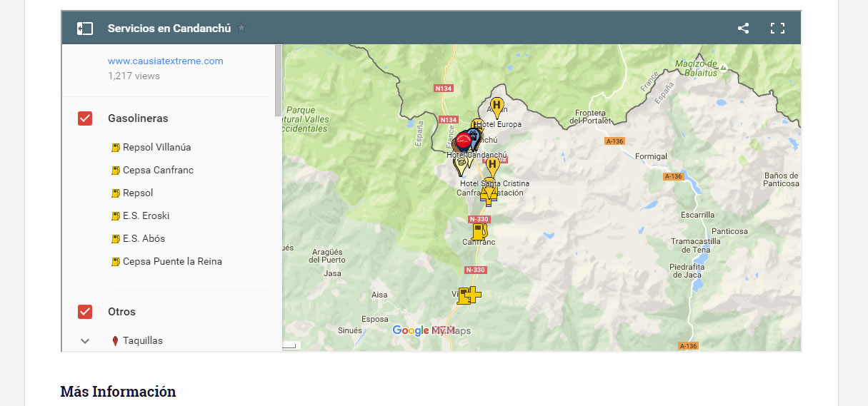
Task: Select E.S. Abós in the legend
Action: (x=144, y=239)
